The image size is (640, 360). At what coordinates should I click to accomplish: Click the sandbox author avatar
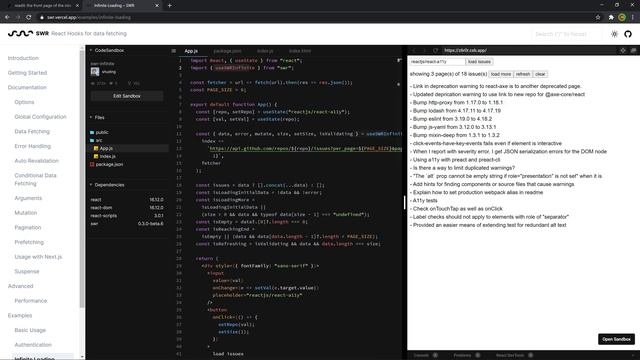[95, 71]
